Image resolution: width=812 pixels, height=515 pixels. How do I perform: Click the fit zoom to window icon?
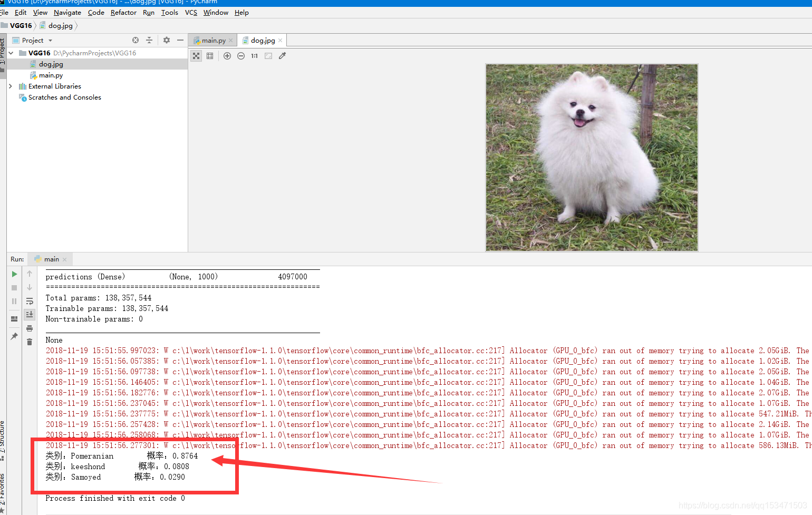[x=268, y=56]
